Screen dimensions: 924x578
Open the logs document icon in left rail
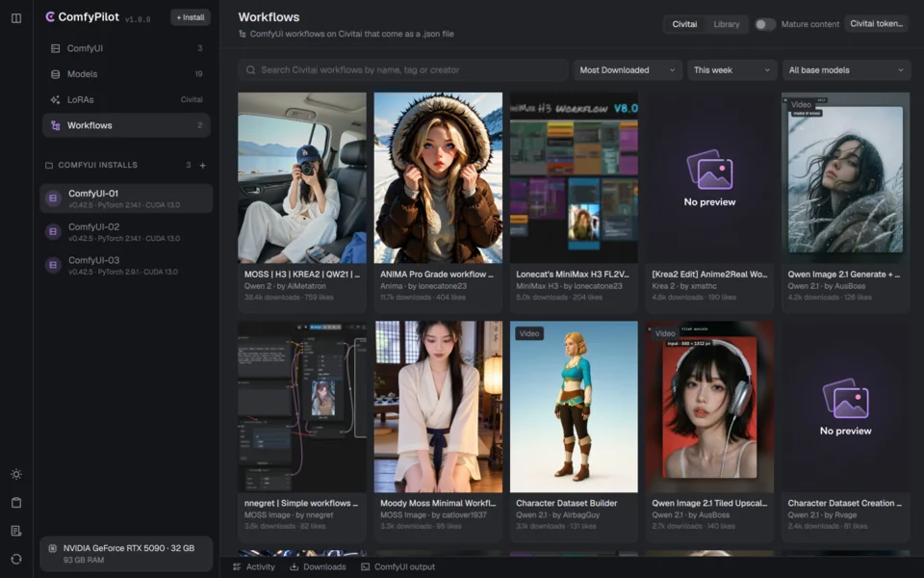16,531
